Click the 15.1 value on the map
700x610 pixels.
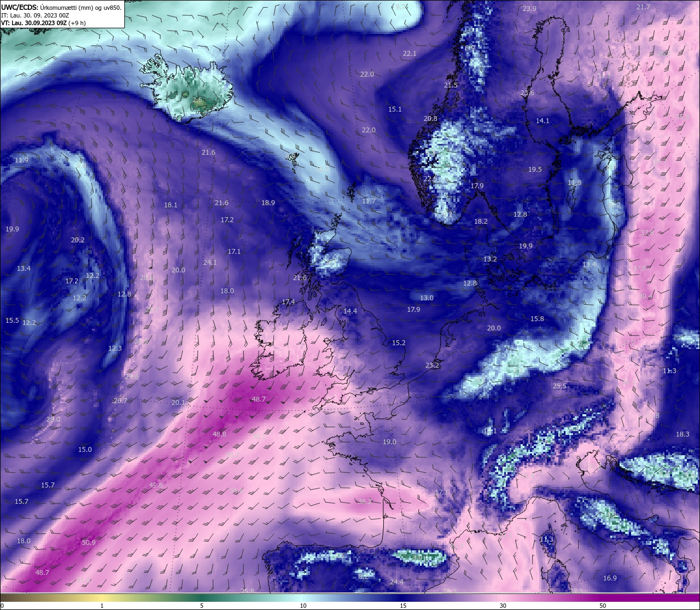395,109
